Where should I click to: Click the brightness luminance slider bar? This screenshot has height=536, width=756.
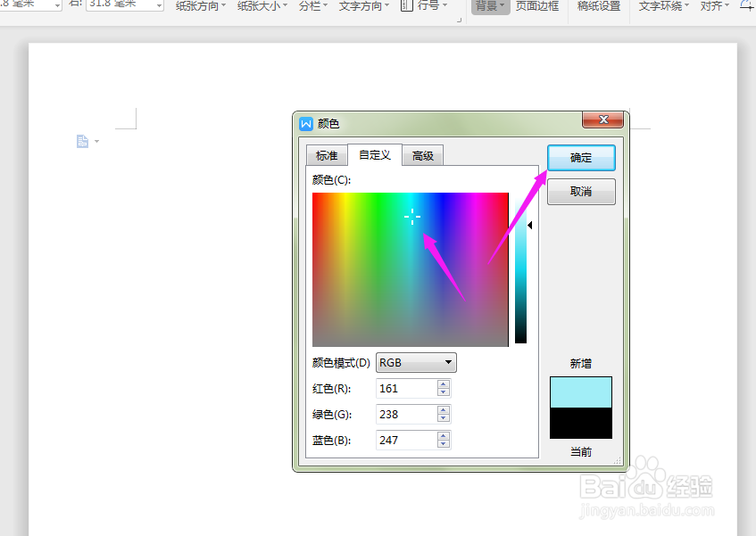[x=520, y=269]
